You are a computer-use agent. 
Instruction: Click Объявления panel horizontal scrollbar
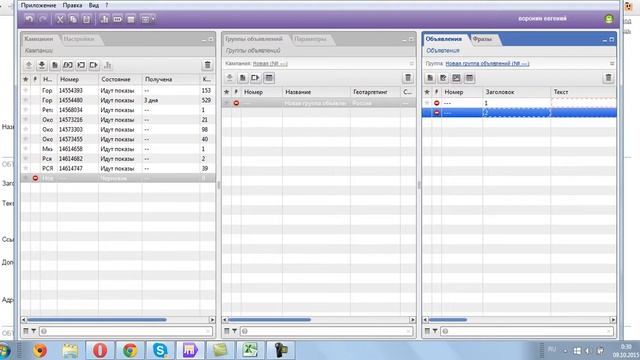click(x=448, y=320)
